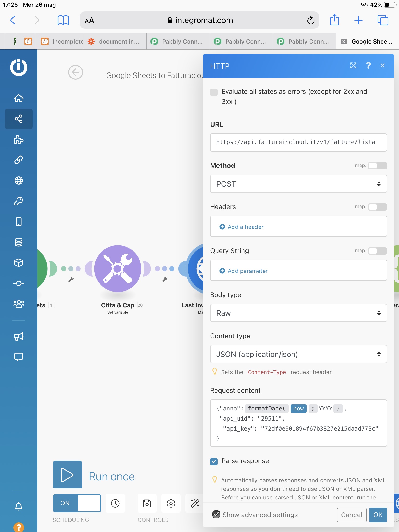This screenshot has width=399, height=532.
Task: Open the chat support icon in sidebar
Action: point(18,357)
